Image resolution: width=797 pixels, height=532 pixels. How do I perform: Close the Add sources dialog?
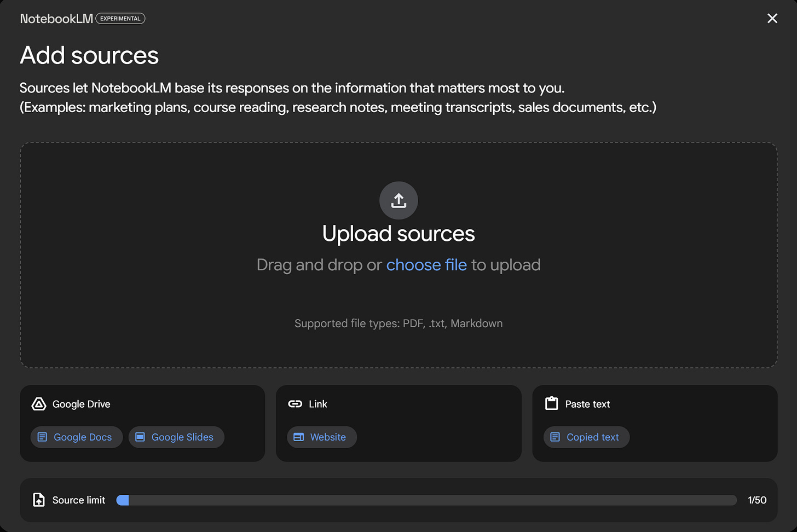point(772,19)
